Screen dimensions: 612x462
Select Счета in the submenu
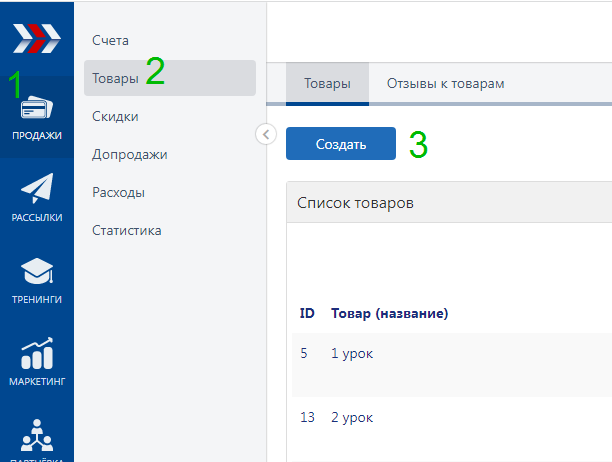click(111, 40)
